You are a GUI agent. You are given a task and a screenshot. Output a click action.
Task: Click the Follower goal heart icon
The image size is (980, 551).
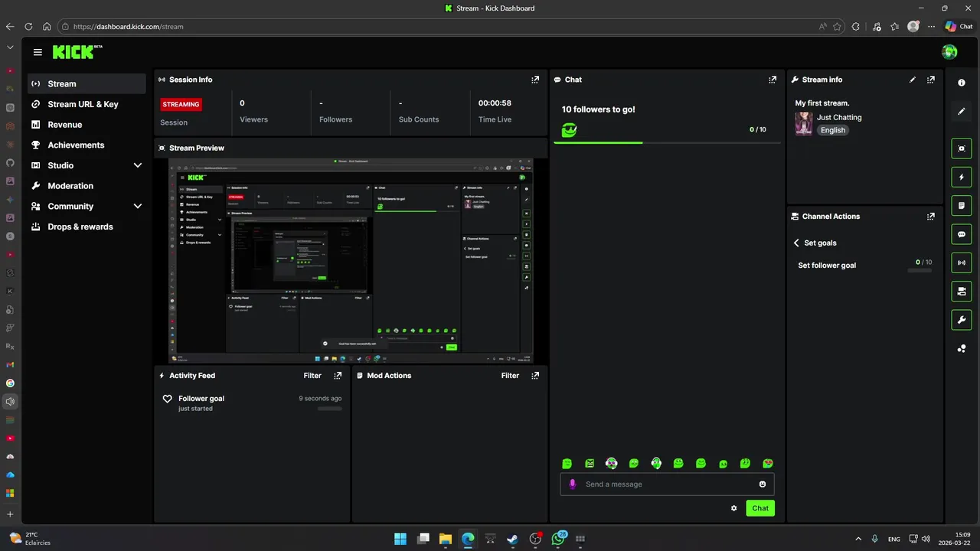pyautogui.click(x=168, y=399)
